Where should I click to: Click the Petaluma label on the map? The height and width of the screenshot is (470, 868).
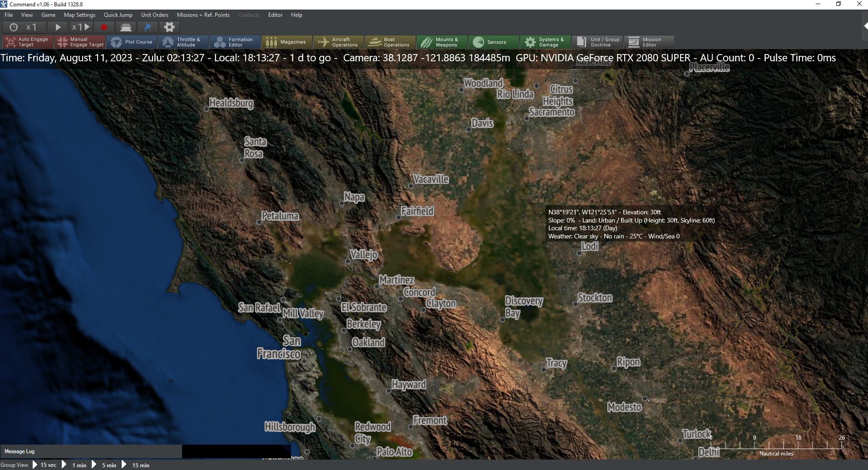(x=280, y=216)
